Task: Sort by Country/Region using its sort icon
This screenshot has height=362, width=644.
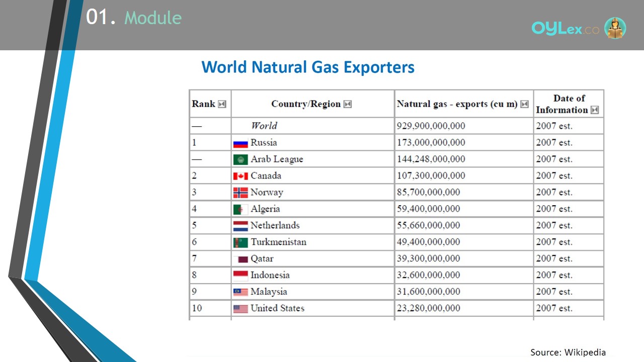Action: [x=347, y=104]
